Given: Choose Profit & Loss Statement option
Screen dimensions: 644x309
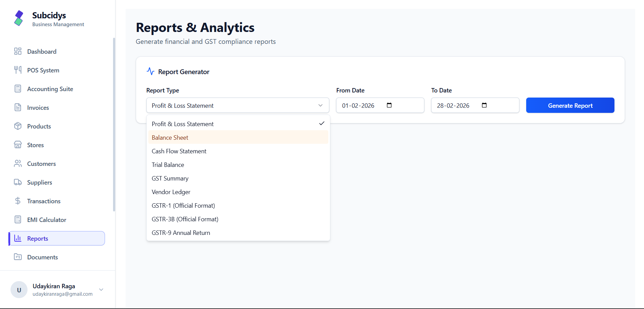Looking at the screenshot, I should pos(238,124).
